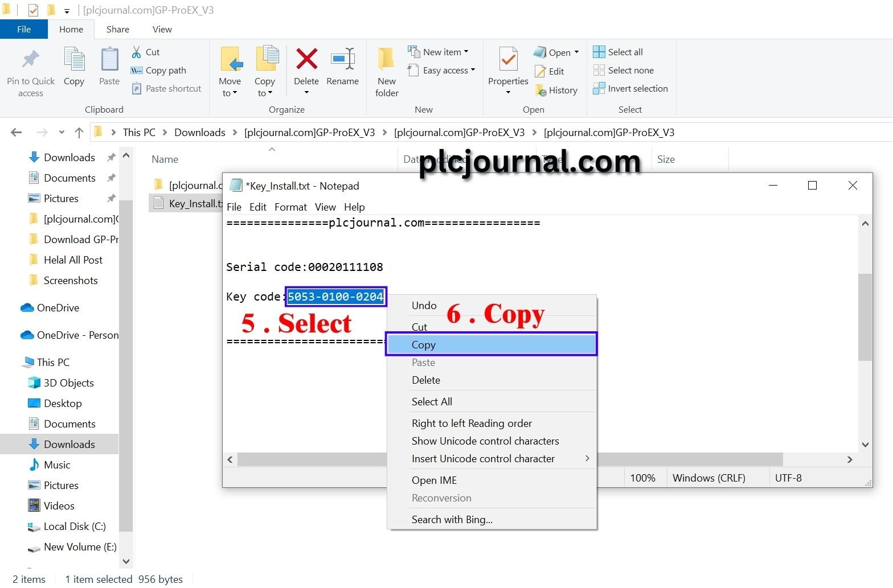893x588 pixels.
Task: Click Select all in ribbon
Action: tap(618, 52)
